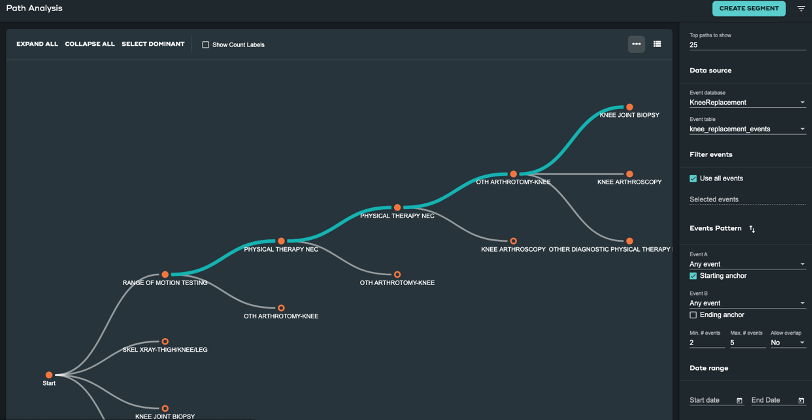Click the Start node circle
Screen dimensions: 812x420
coord(48,375)
